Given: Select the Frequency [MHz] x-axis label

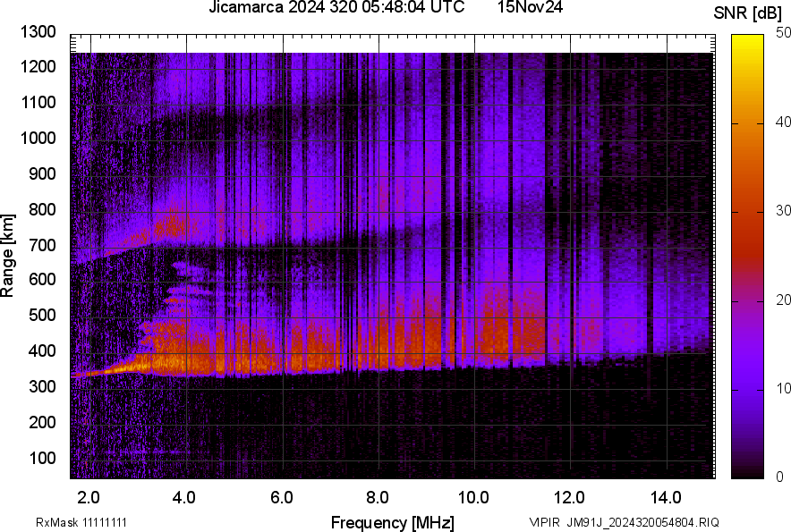Looking at the screenshot, I should [392, 522].
